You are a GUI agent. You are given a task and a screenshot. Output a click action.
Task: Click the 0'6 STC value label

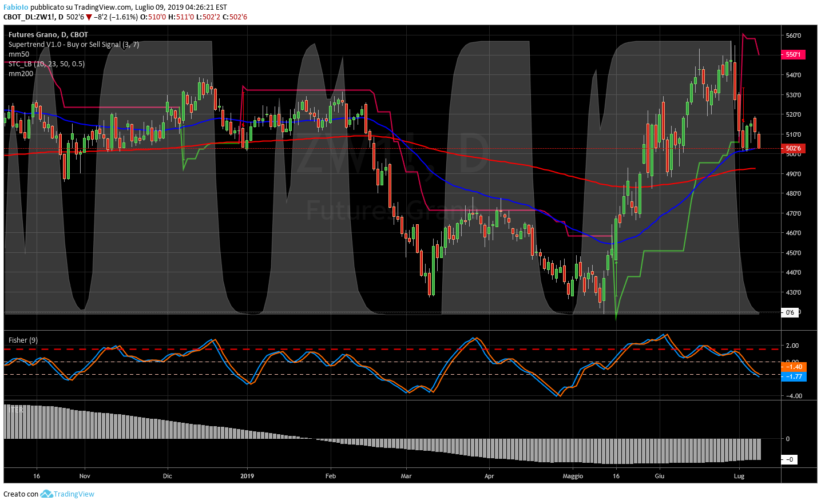point(790,312)
